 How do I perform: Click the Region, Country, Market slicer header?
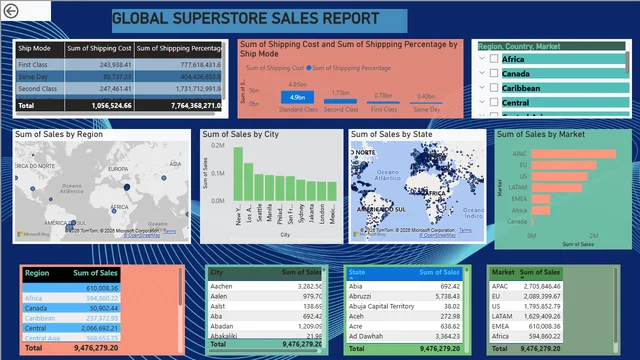551,46
